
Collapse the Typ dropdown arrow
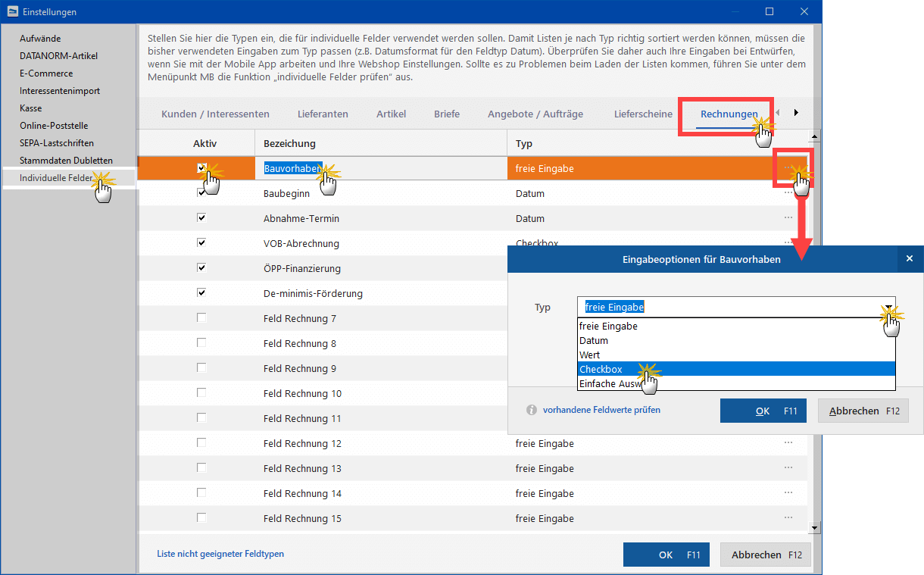pyautogui.click(x=887, y=307)
